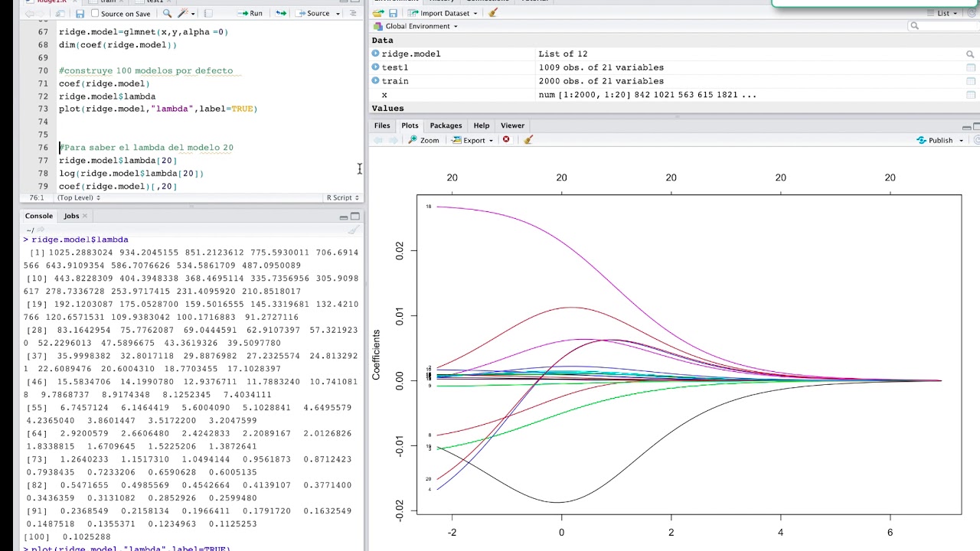Switch to the Packages tab
Viewport: 980px width, 551px height.
pos(446,126)
